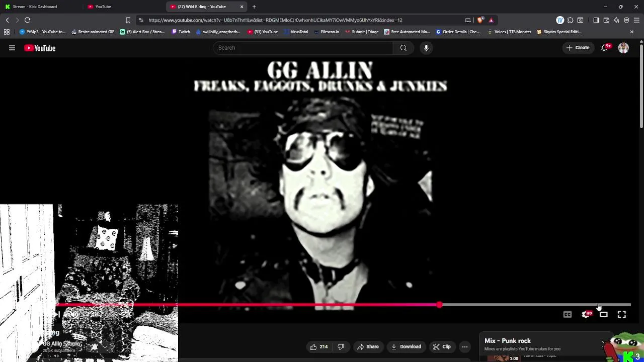The height and width of the screenshot is (362, 644).
Task: Share the video
Action: point(368,346)
